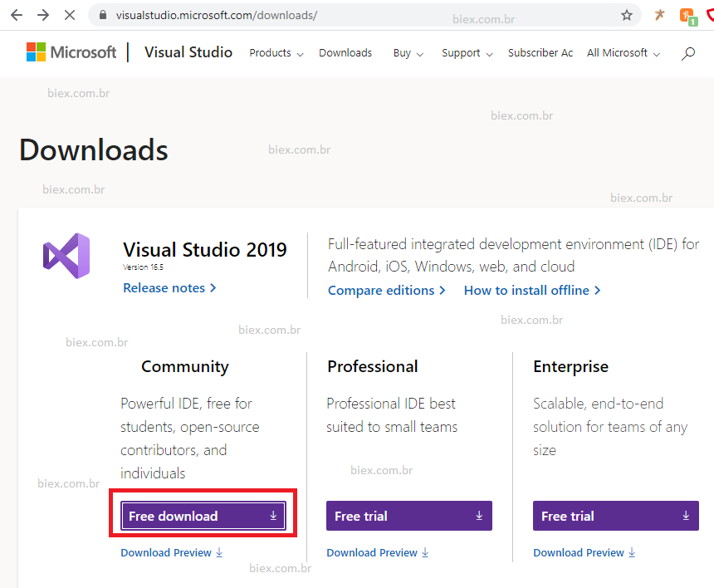The height and width of the screenshot is (588, 714).
Task: Click the Microsoft logo
Action: point(71,52)
